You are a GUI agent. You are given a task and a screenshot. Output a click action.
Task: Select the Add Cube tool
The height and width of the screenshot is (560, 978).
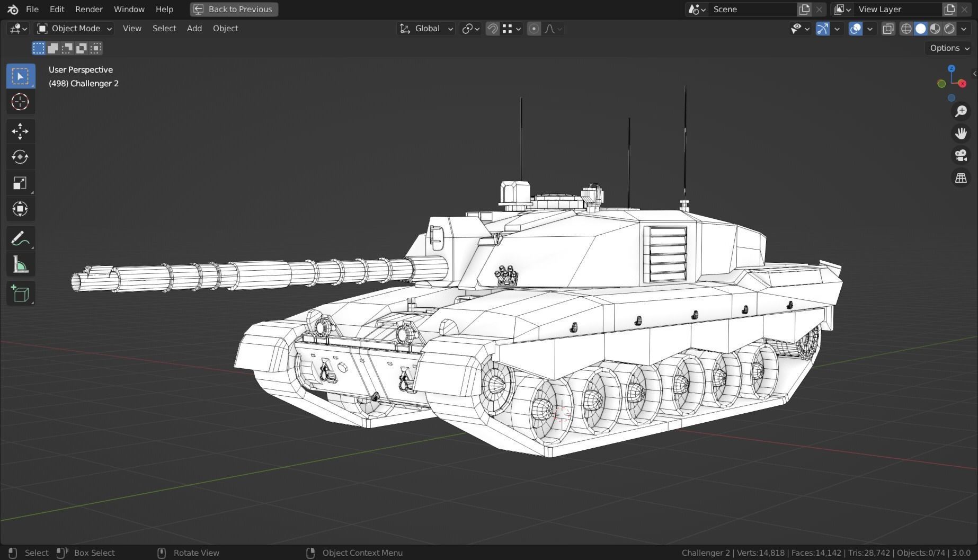(20, 294)
